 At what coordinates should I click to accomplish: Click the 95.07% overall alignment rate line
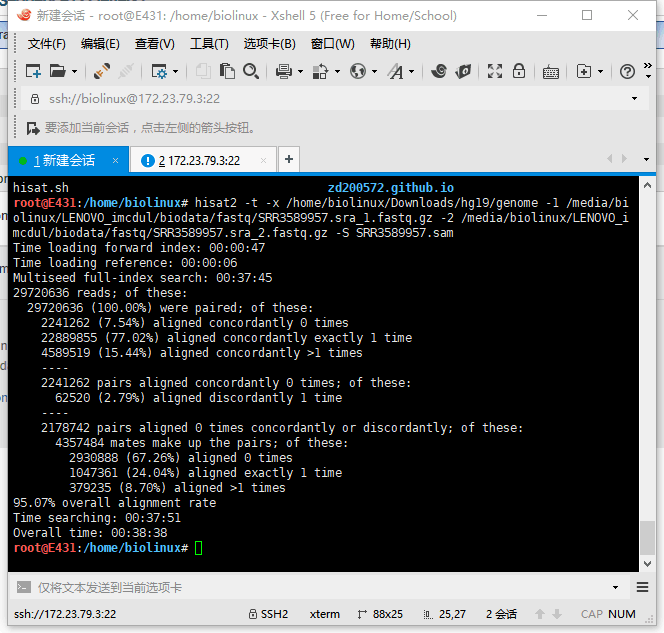[x=114, y=503]
